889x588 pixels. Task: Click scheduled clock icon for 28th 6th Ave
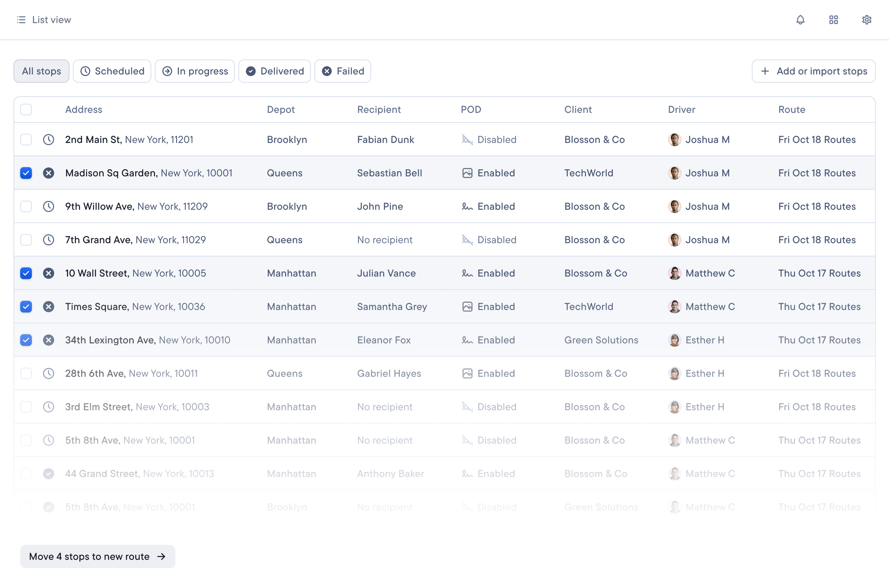pos(48,373)
